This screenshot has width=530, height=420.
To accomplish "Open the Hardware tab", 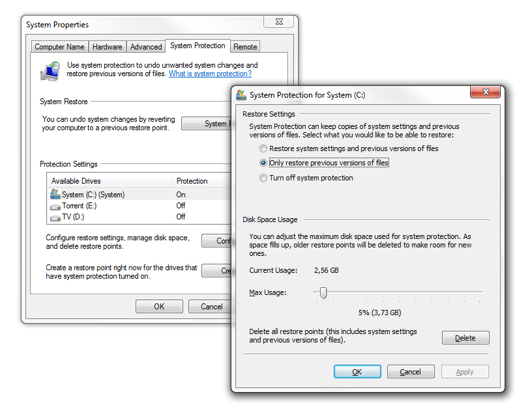I will [x=107, y=47].
